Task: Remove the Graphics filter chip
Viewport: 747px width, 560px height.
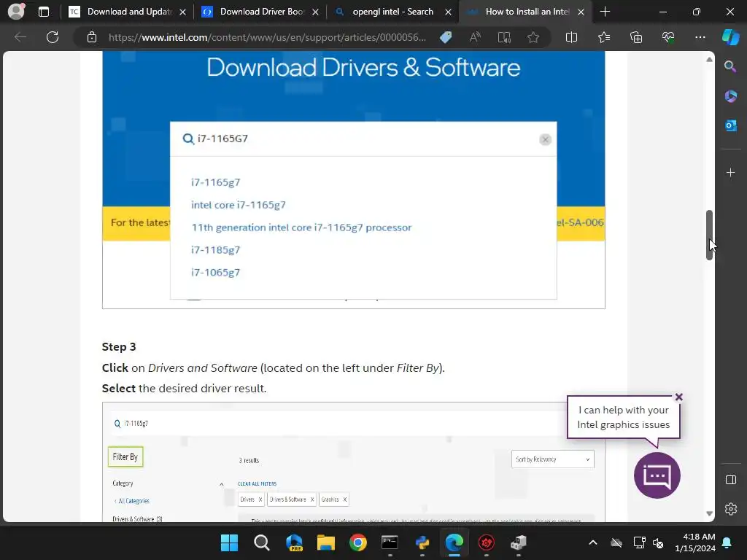Action: point(345,499)
